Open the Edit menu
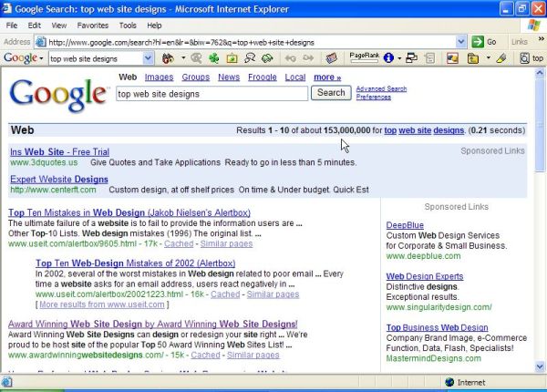Screen dimensions: 547x392 [x=35, y=26]
